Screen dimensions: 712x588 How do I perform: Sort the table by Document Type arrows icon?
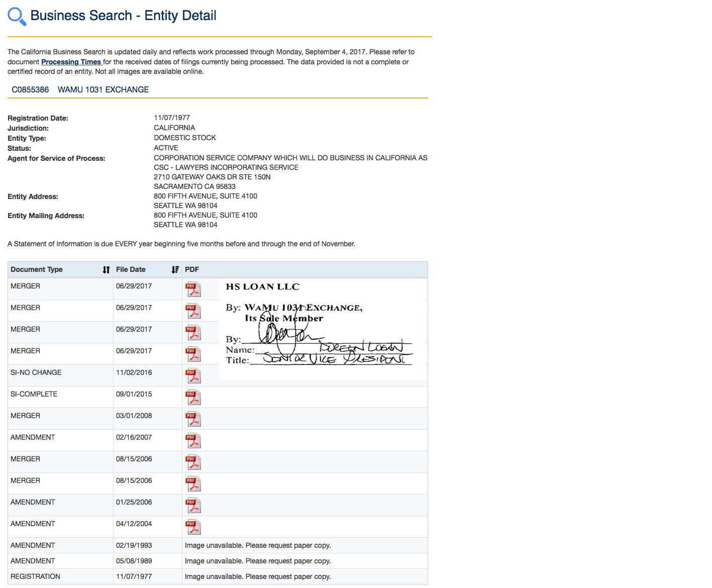pyautogui.click(x=106, y=270)
